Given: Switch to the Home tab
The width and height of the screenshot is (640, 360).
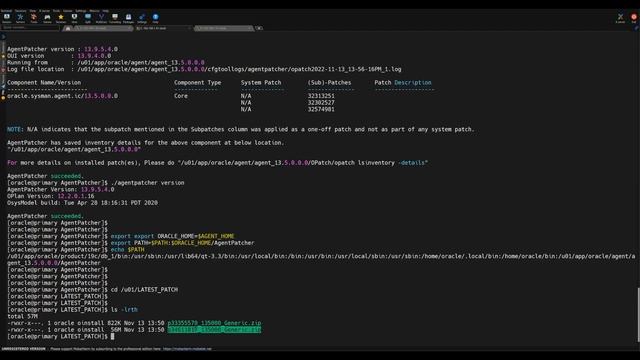Looking at the screenshot, I should click(x=68, y=28).
